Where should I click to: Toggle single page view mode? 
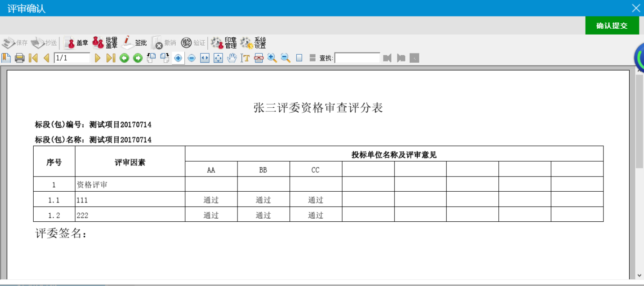[x=299, y=58]
